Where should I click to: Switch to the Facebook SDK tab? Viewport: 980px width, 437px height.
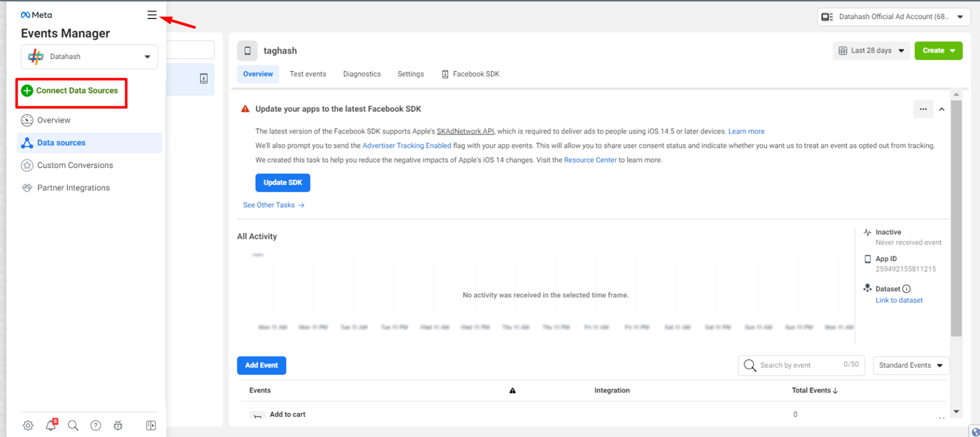(470, 74)
